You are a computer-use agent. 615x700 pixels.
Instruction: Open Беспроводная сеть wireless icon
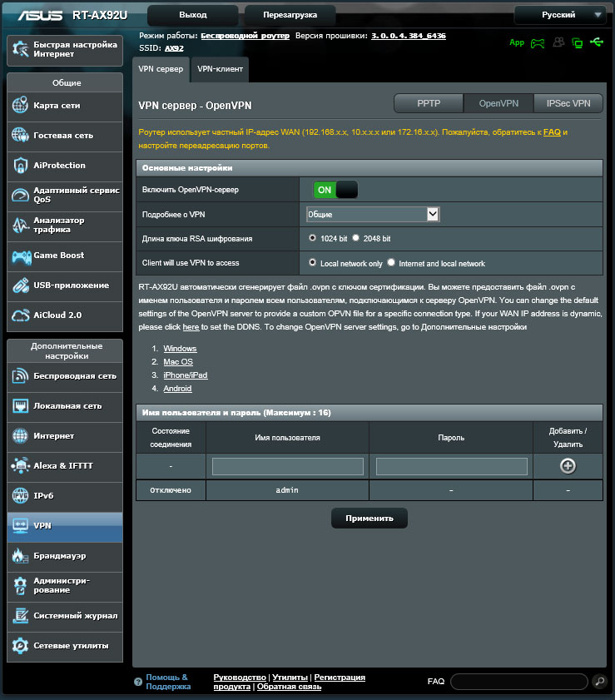point(20,376)
